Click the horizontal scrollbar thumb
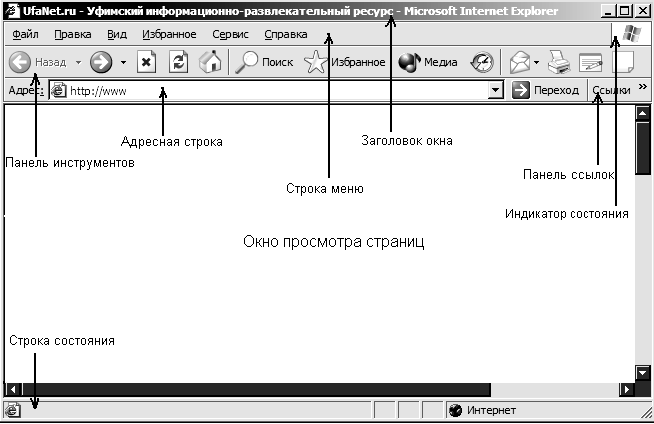The width and height of the screenshot is (654, 424). (257, 389)
